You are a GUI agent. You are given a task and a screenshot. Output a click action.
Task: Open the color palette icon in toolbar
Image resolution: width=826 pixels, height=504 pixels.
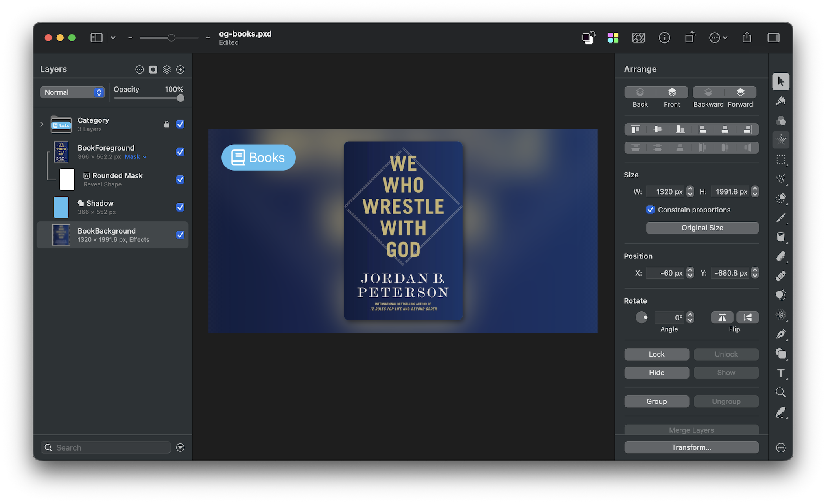613,38
